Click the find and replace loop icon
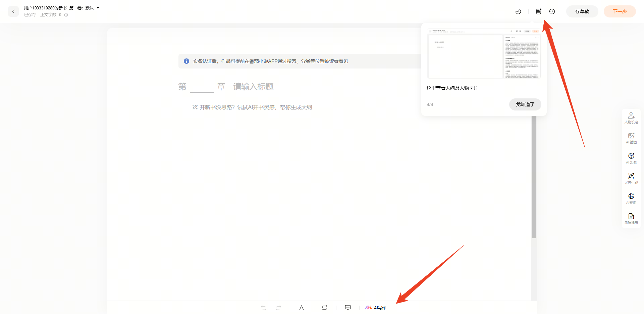This screenshot has height=314, width=644. pos(325,308)
